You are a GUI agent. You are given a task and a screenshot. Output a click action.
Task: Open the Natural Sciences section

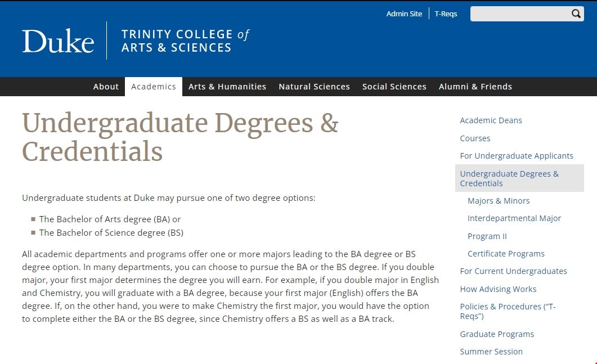(314, 86)
